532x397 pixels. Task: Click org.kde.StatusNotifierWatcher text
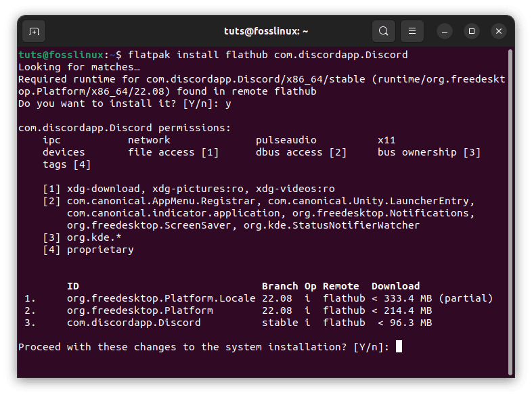(332, 225)
